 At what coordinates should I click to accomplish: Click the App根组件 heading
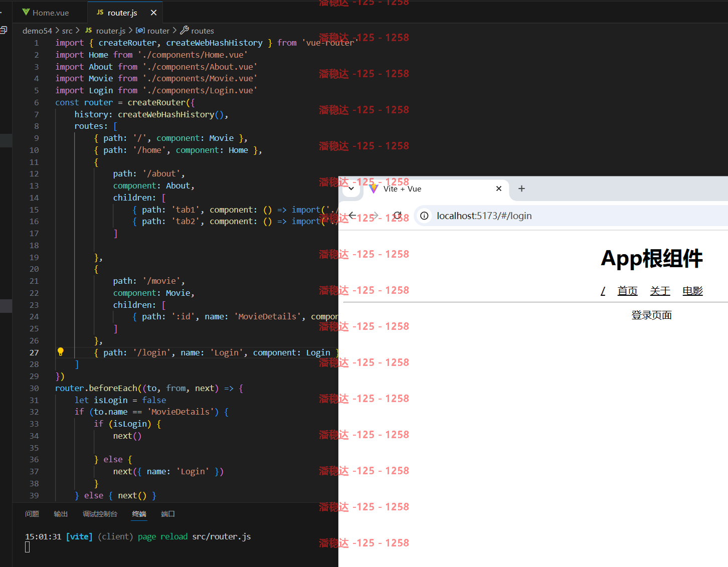[x=651, y=259]
